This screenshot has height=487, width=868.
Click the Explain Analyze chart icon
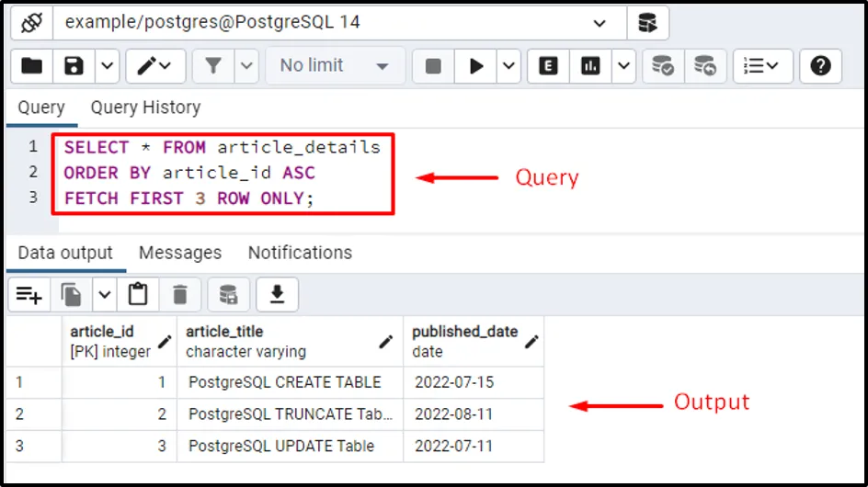coord(590,65)
